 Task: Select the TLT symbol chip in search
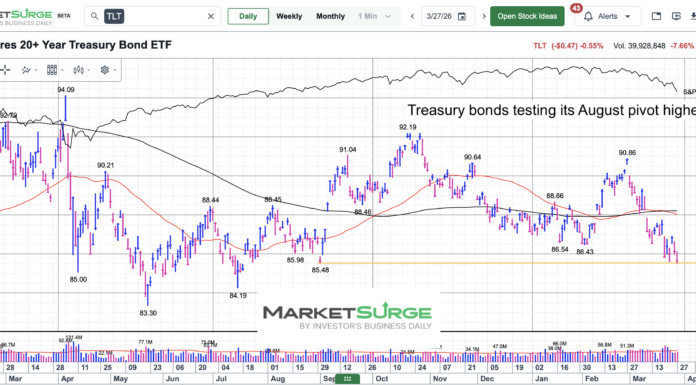[114, 16]
